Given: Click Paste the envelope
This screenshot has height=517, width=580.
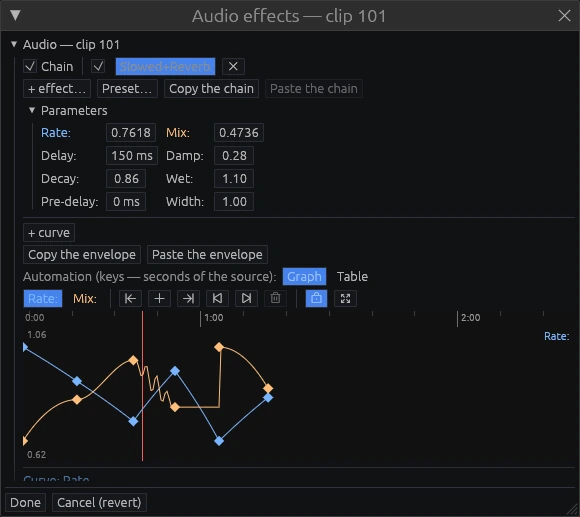Looking at the screenshot, I should [207, 254].
